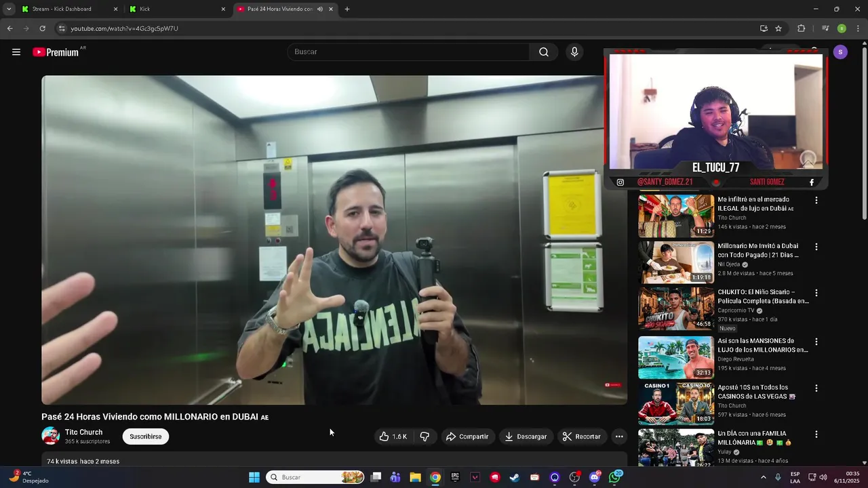Click the Windows taskbar Buscar search box
The width and height of the screenshot is (868, 488).
[315, 477]
